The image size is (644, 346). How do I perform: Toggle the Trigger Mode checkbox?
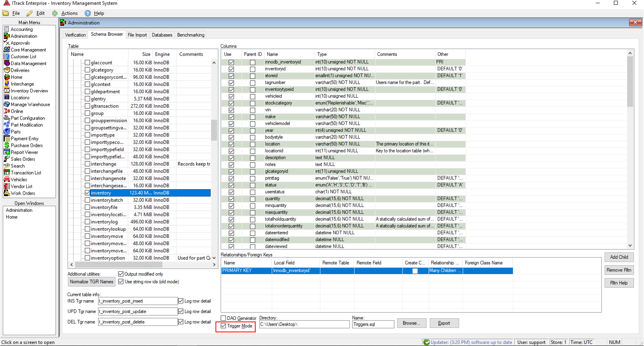pos(223,326)
